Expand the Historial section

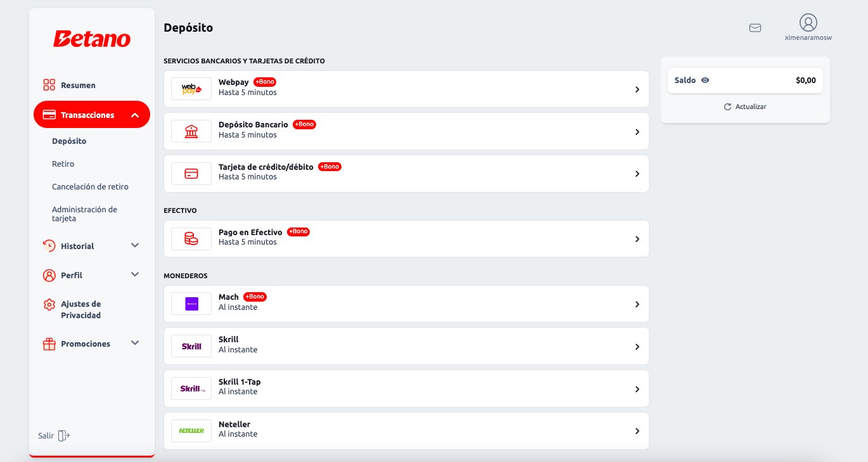click(134, 246)
